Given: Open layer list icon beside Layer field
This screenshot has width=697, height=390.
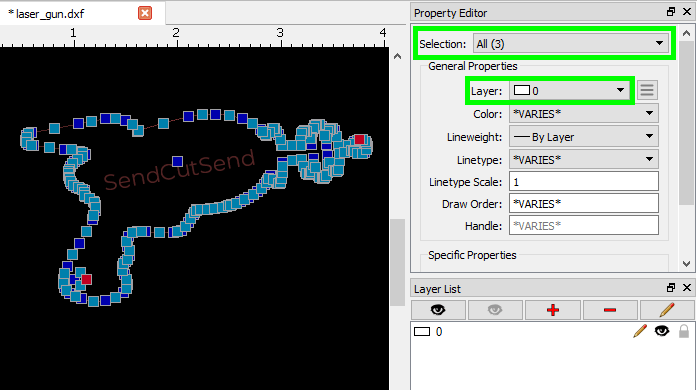Looking at the screenshot, I should pos(647,90).
